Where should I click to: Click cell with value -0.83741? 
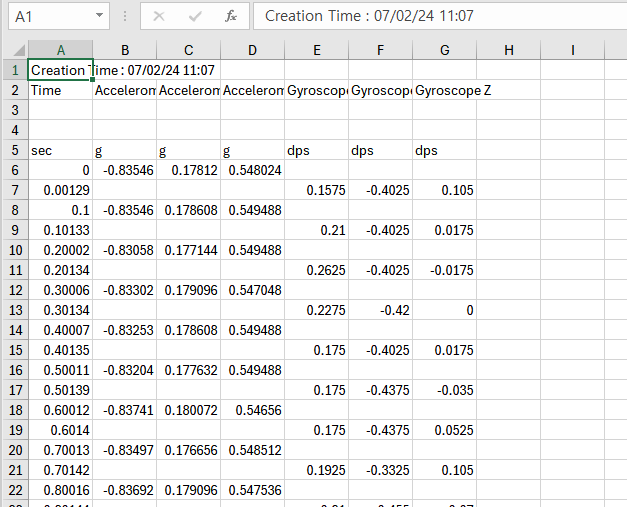pos(125,410)
